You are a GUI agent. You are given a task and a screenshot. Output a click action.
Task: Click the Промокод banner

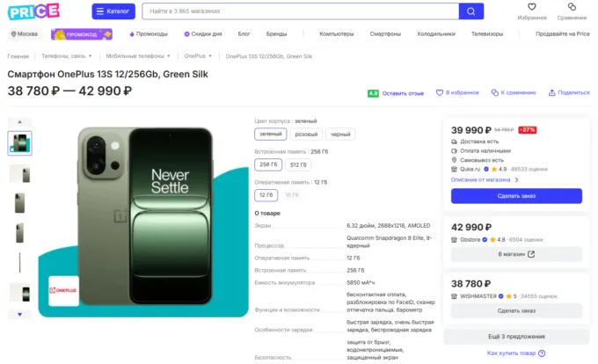(82, 34)
